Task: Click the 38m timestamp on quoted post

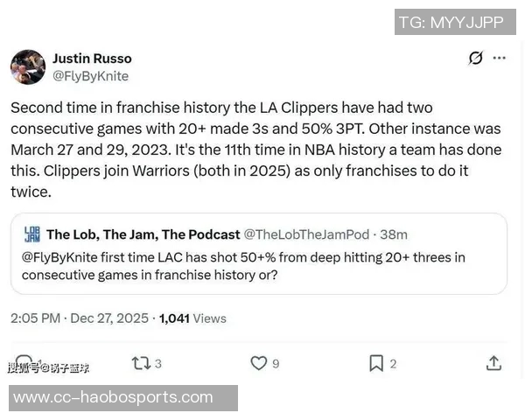Action: (394, 234)
